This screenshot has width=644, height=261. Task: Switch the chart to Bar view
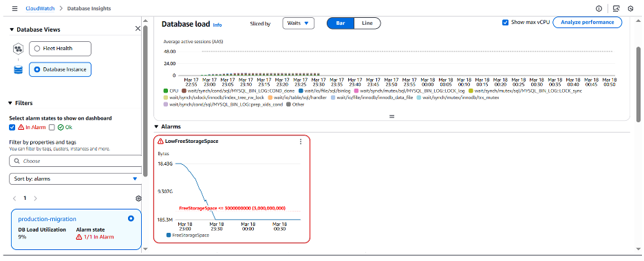[341, 23]
